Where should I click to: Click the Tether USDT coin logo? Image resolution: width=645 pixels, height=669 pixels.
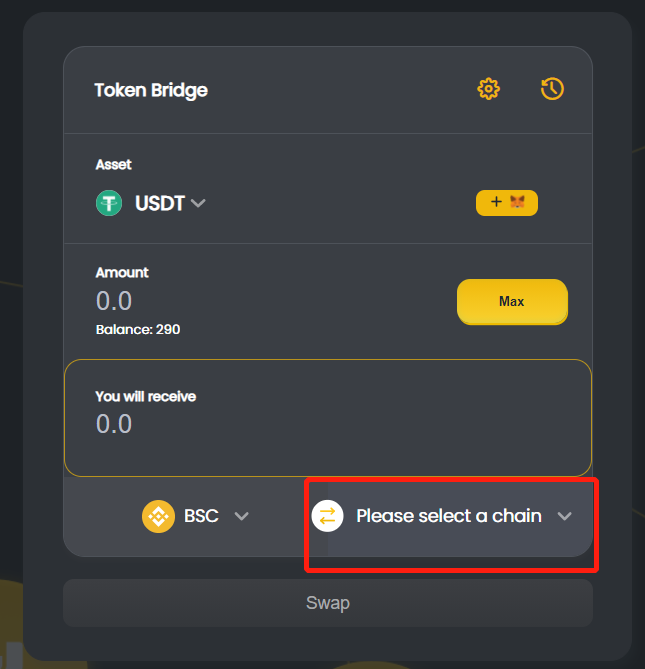(x=109, y=203)
